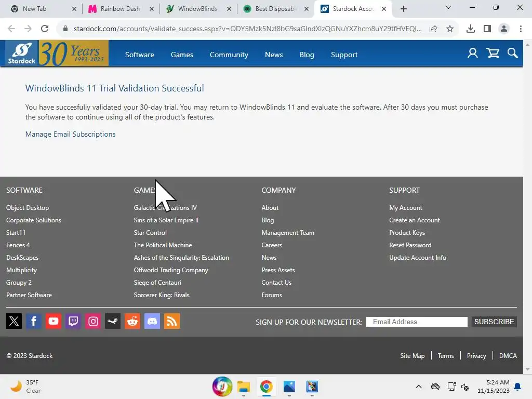Viewport: 532px width, 399px height.
Task: Open Careers footer link
Action: pyautogui.click(x=271, y=245)
